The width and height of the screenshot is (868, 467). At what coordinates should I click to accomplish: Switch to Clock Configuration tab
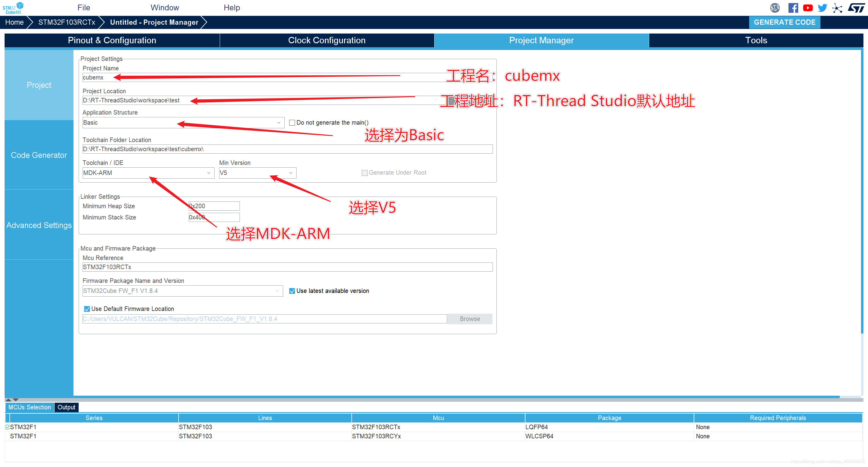(326, 41)
